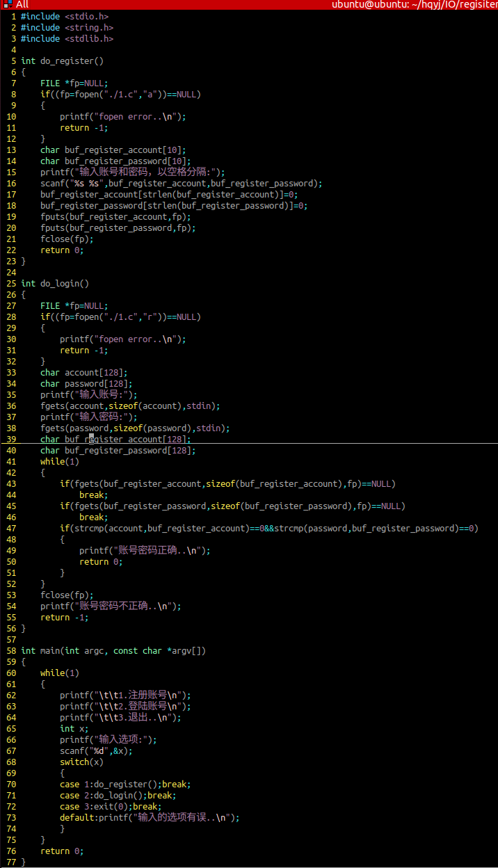Click the printf("账号密码不正确..\n") line
The image size is (498, 868).
(111, 606)
